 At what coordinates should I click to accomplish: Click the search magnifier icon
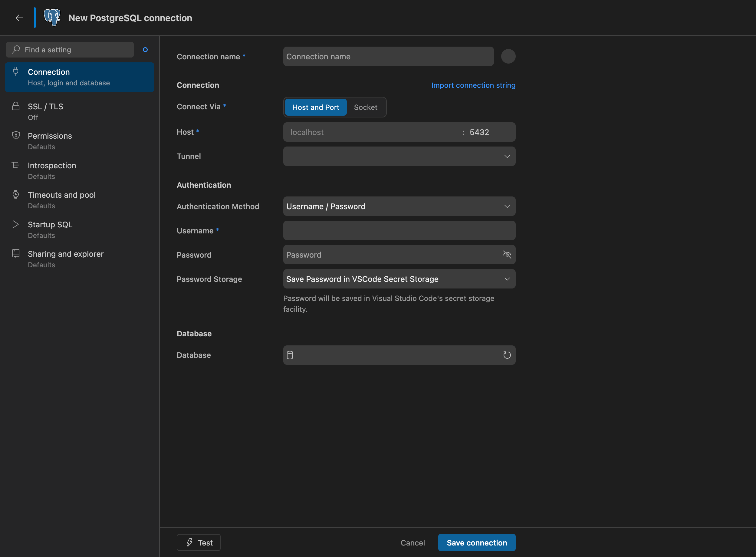(x=16, y=50)
